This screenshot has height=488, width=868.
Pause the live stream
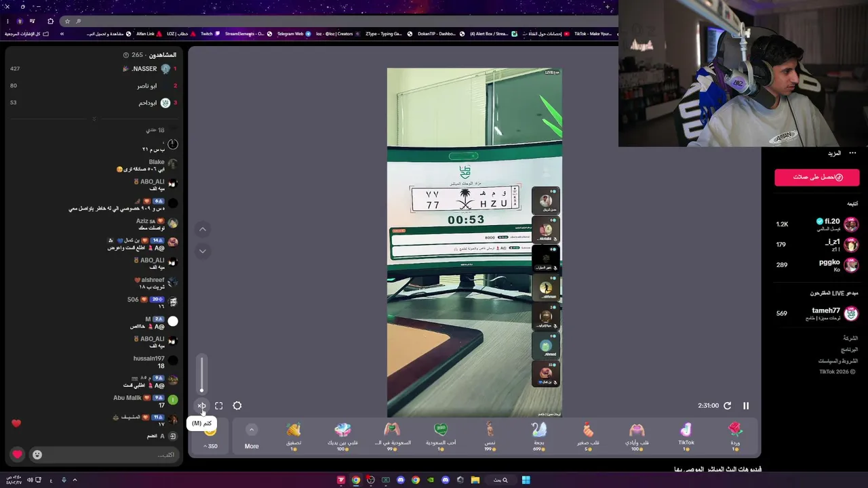click(746, 406)
